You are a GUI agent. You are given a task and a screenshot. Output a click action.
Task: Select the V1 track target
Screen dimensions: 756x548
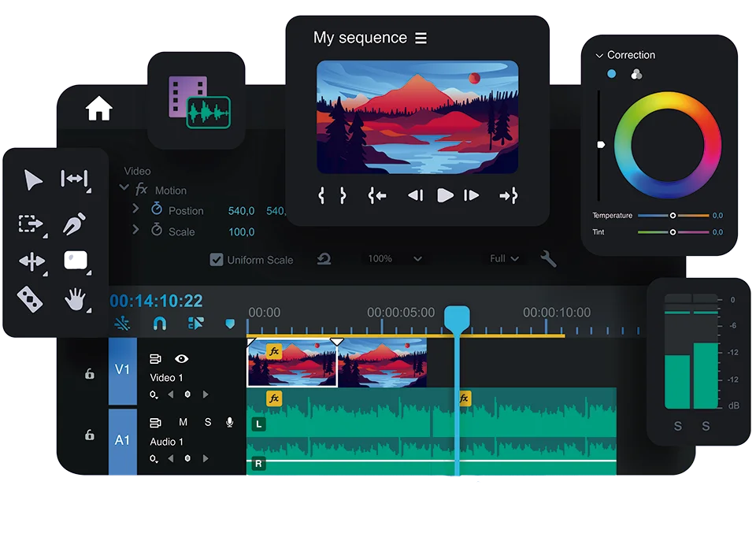click(x=122, y=368)
